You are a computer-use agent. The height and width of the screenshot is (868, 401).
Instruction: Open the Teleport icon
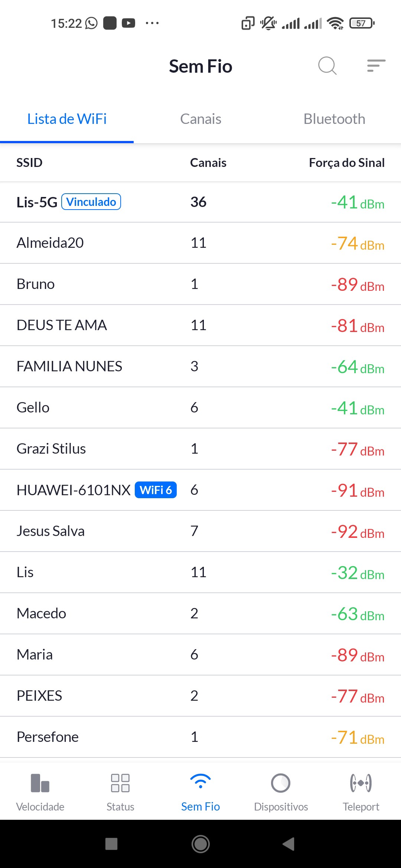click(x=361, y=783)
